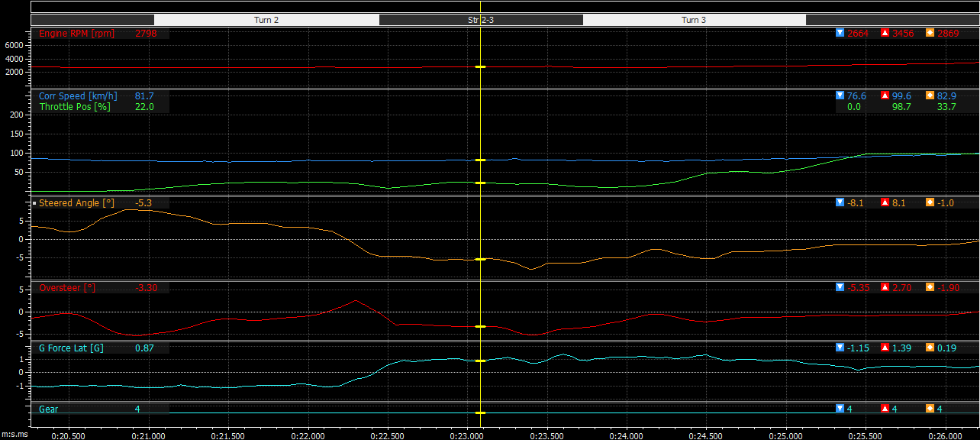Select the Steered Angle channel label
The image size is (980, 440).
[76, 203]
